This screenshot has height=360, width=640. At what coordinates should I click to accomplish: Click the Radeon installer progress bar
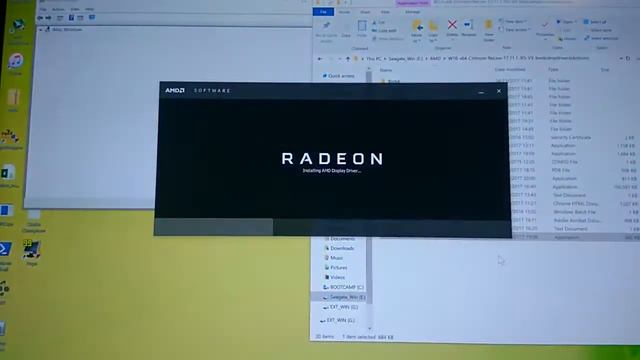point(333,228)
